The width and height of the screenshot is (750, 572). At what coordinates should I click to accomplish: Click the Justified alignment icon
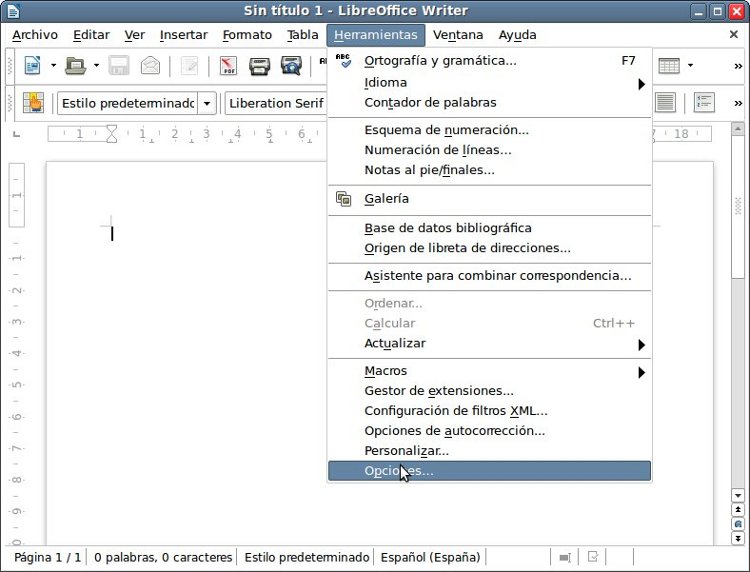click(665, 103)
